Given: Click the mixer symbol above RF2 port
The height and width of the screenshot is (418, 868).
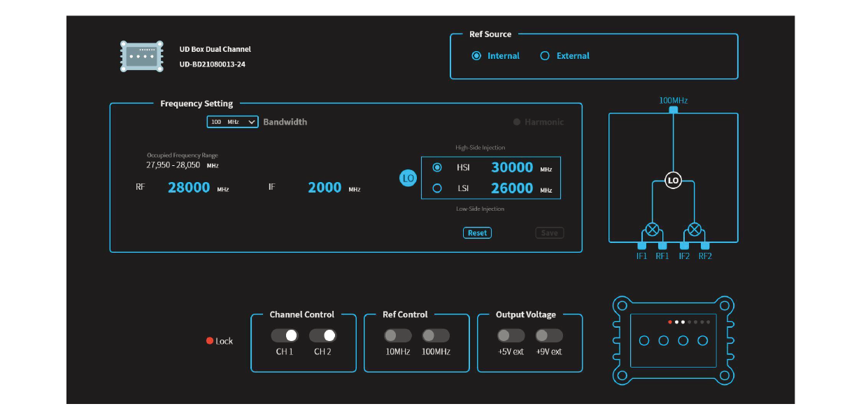Looking at the screenshot, I should pos(695,229).
